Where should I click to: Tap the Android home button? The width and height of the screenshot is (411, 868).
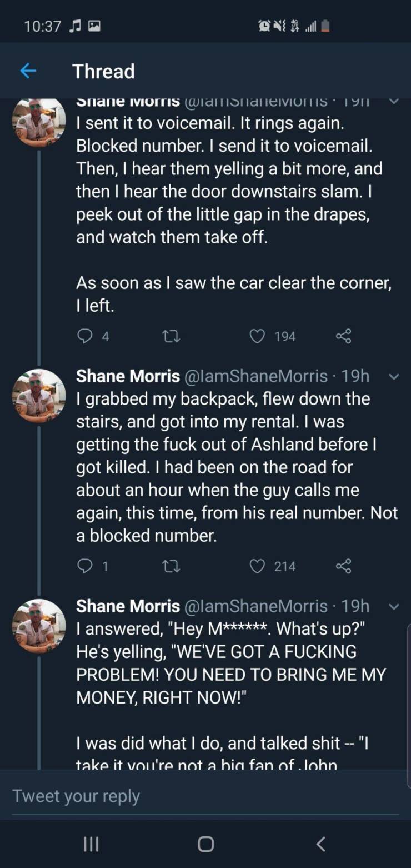[x=205, y=844]
